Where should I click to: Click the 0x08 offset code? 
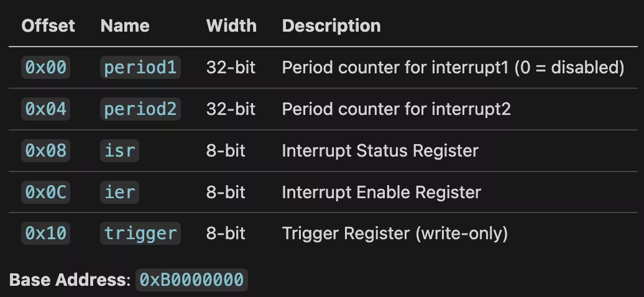pos(45,151)
